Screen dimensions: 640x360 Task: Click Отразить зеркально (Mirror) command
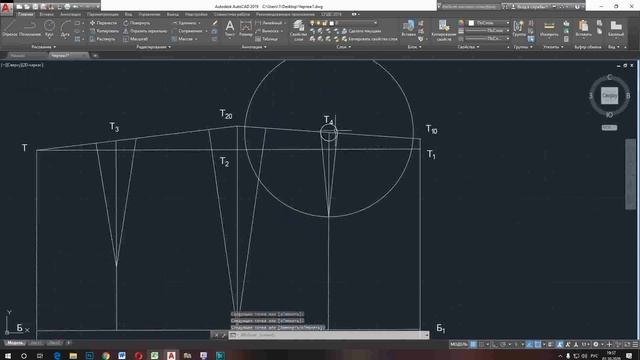pos(145,31)
